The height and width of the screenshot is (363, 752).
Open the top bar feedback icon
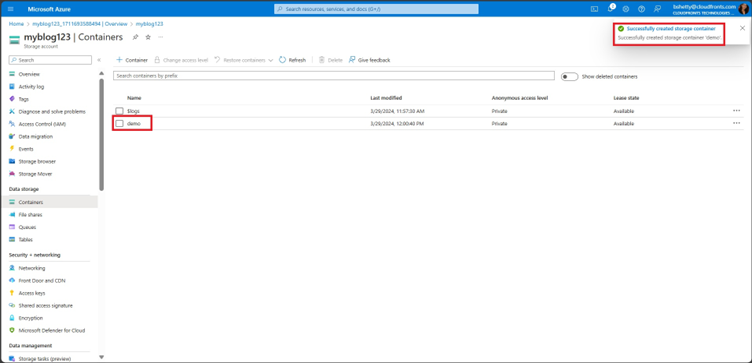click(x=657, y=9)
